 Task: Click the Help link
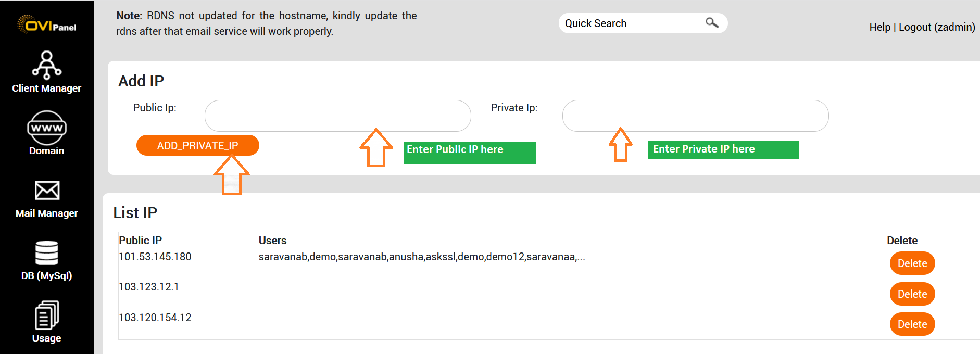click(880, 27)
